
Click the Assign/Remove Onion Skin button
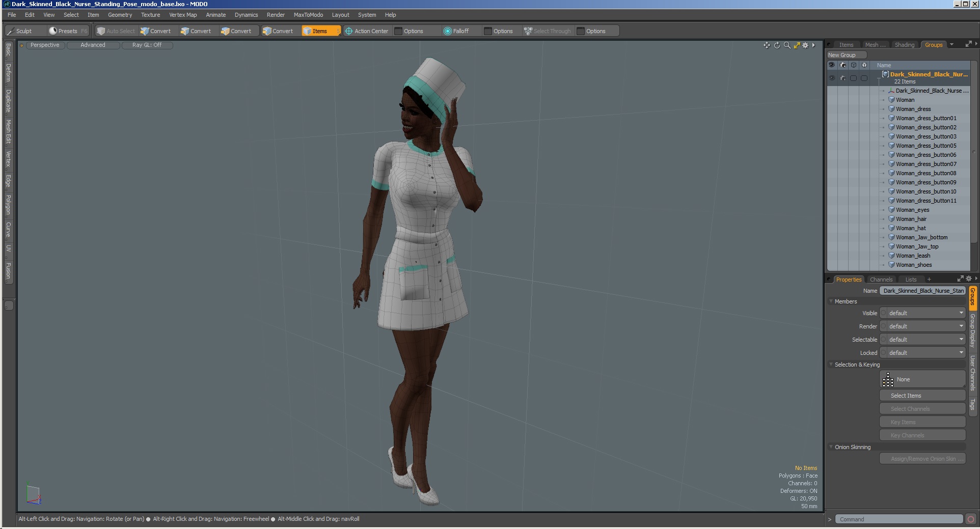click(x=922, y=459)
